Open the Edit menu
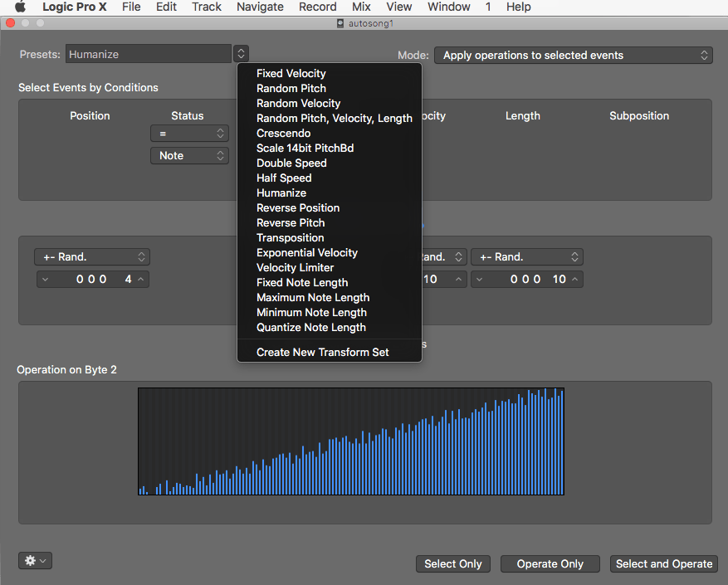The height and width of the screenshot is (585, 728). (166, 7)
